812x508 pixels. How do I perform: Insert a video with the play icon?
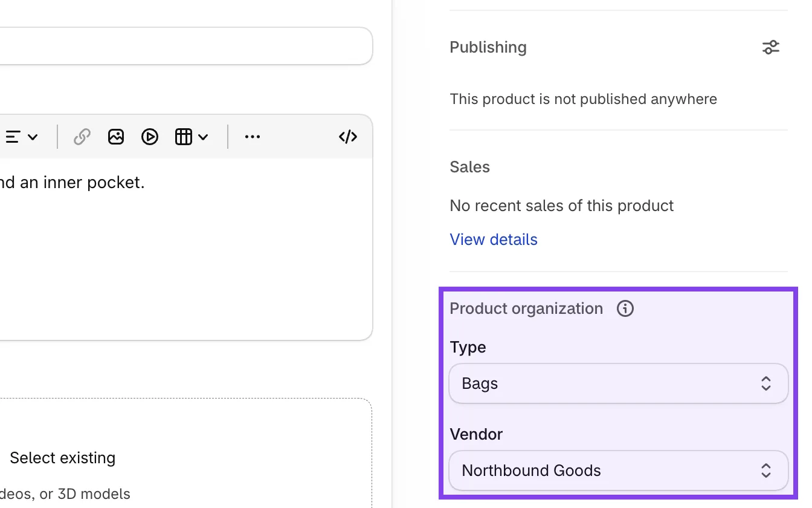point(150,137)
